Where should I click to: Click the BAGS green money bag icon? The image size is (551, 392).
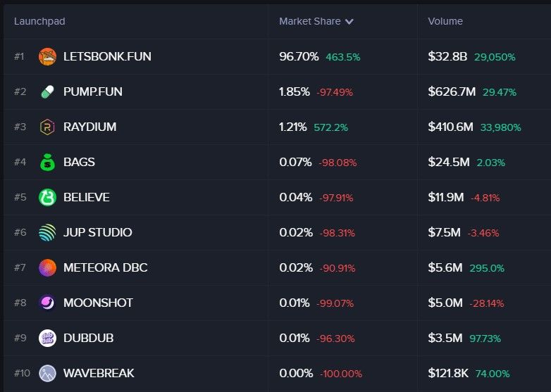click(x=47, y=162)
